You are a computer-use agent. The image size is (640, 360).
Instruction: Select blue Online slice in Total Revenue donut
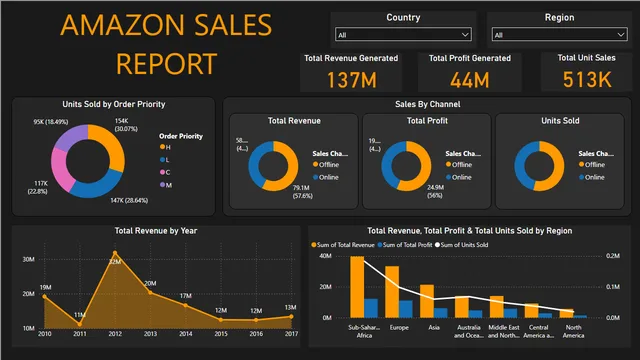[254, 161]
